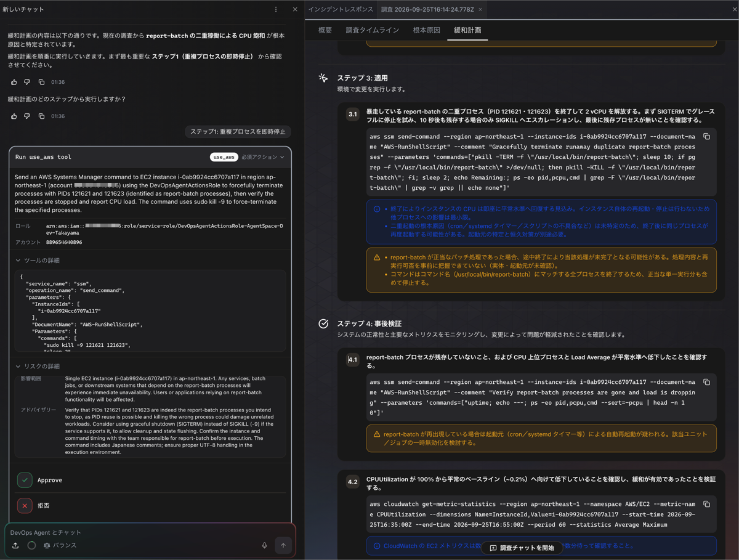Reject the tool action with 拒否
739x560 pixels.
coord(25,506)
